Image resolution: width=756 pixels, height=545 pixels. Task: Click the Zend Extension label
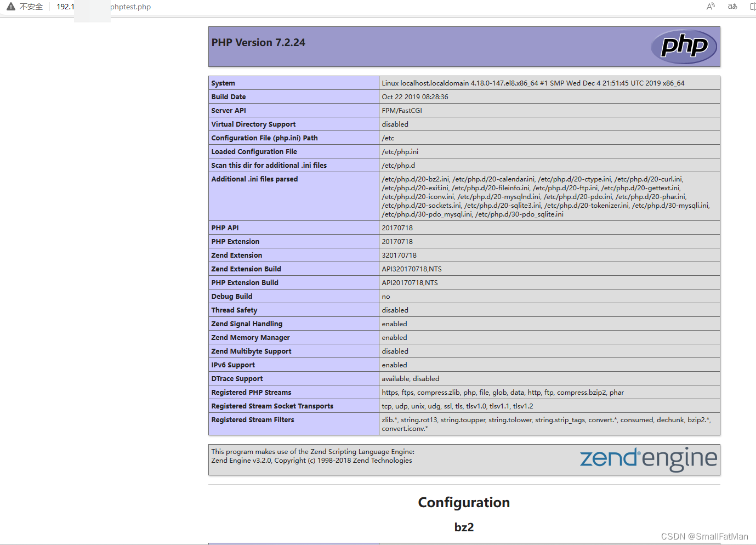(x=237, y=255)
